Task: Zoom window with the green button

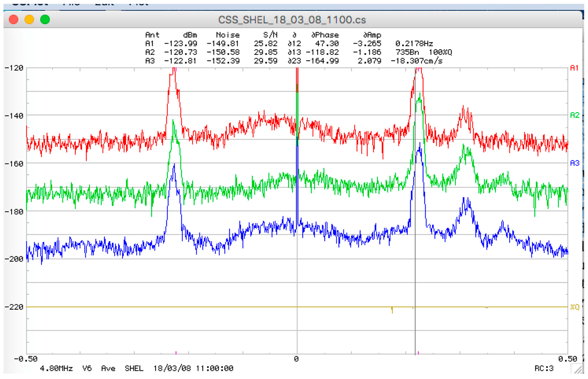Action: [45, 19]
